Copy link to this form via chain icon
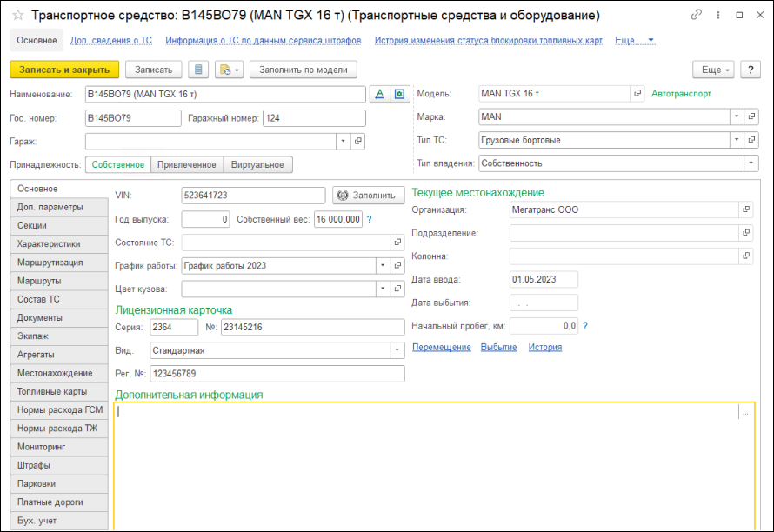Viewport: 774px width, 532px height. tap(696, 16)
